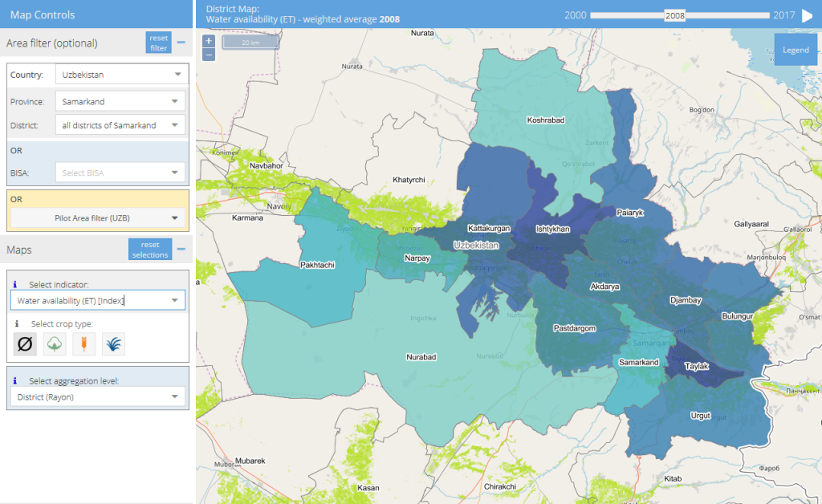Image resolution: width=822 pixels, height=504 pixels.
Task: Collapse the Area filter section
Action: (x=181, y=43)
